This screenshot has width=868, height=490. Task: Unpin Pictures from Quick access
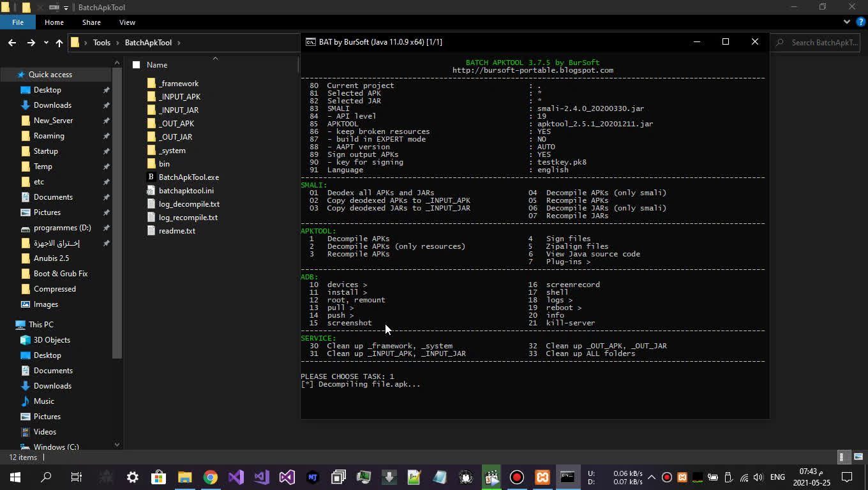107,212
